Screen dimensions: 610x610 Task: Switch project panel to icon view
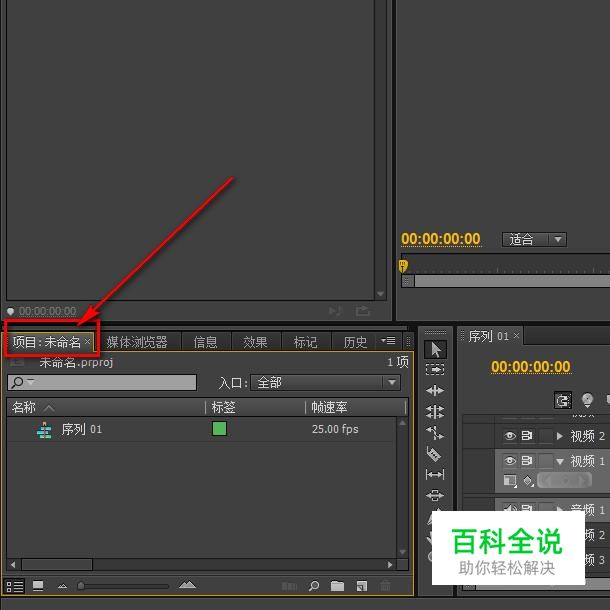38,586
